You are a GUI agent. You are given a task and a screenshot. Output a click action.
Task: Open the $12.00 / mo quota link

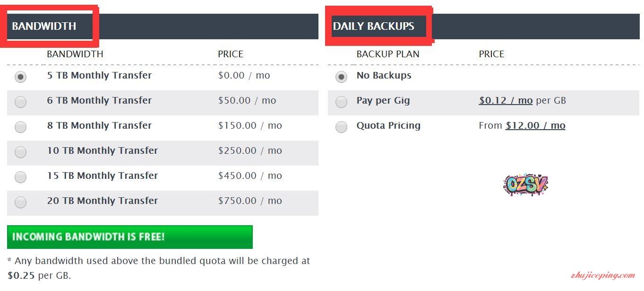(535, 125)
